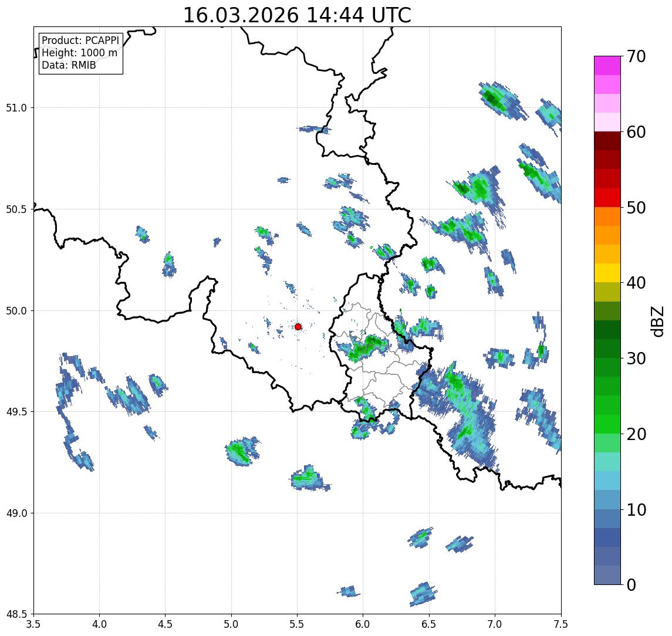Click the longitude axis label 4.5
This screenshot has height=636, width=672.
coord(166,624)
